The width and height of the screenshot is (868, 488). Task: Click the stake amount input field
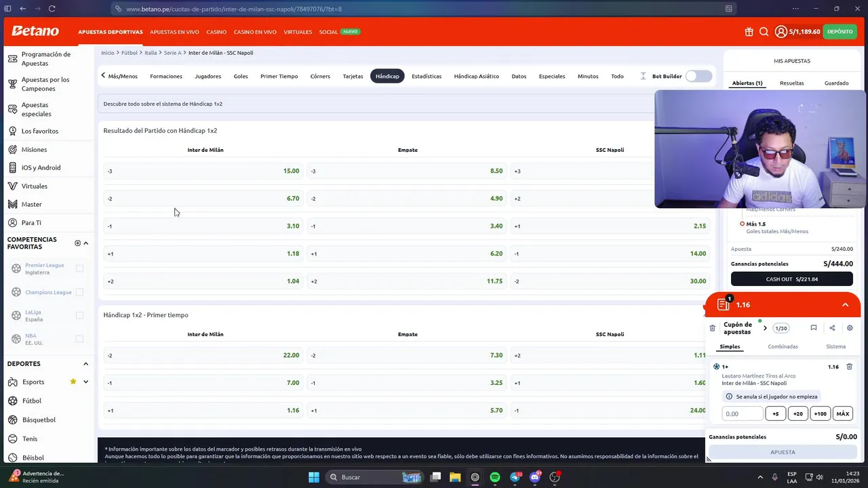point(743,413)
